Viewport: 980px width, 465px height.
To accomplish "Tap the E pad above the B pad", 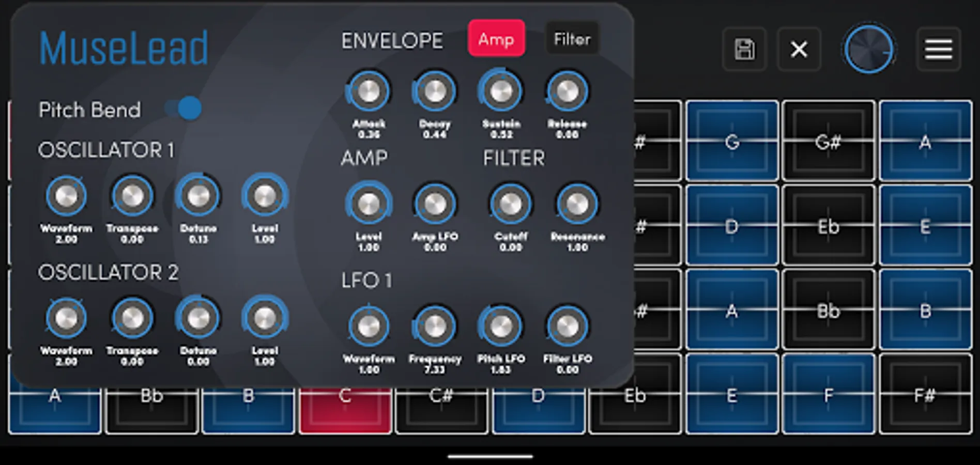I will coord(925,225).
